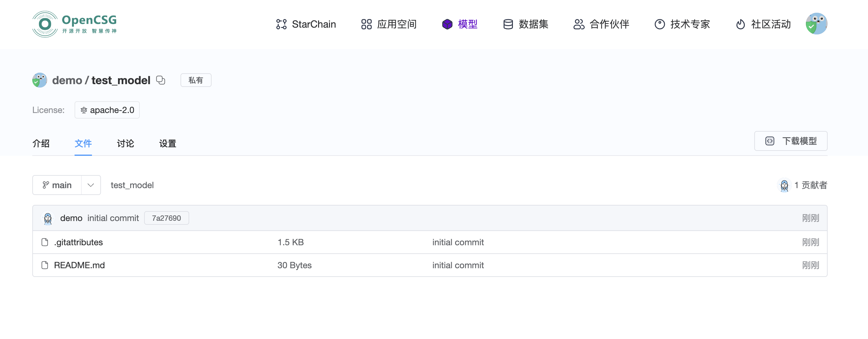
Task: Click the 下载模型 button
Action: tap(791, 141)
